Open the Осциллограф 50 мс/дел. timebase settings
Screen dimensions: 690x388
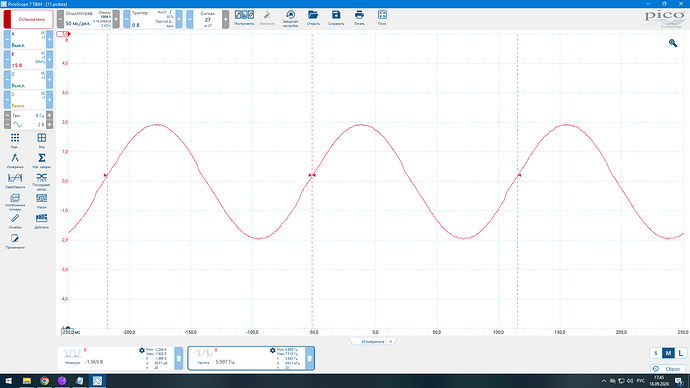click(x=88, y=19)
